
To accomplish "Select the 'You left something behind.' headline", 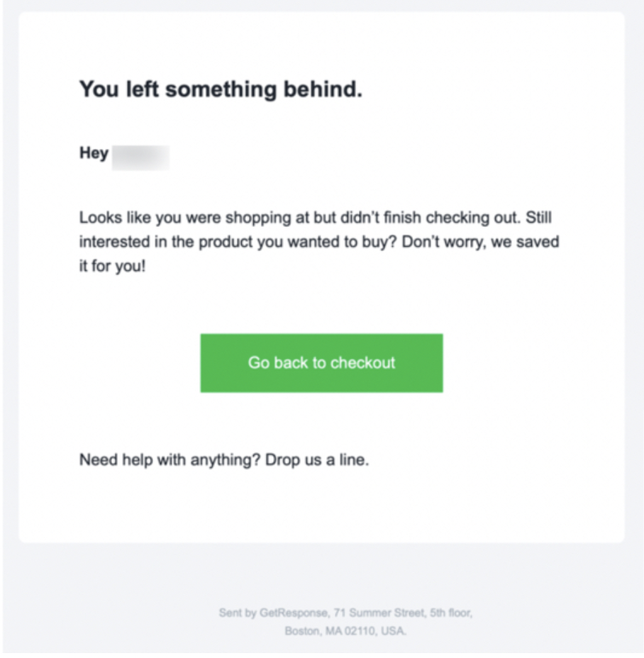I will [221, 89].
